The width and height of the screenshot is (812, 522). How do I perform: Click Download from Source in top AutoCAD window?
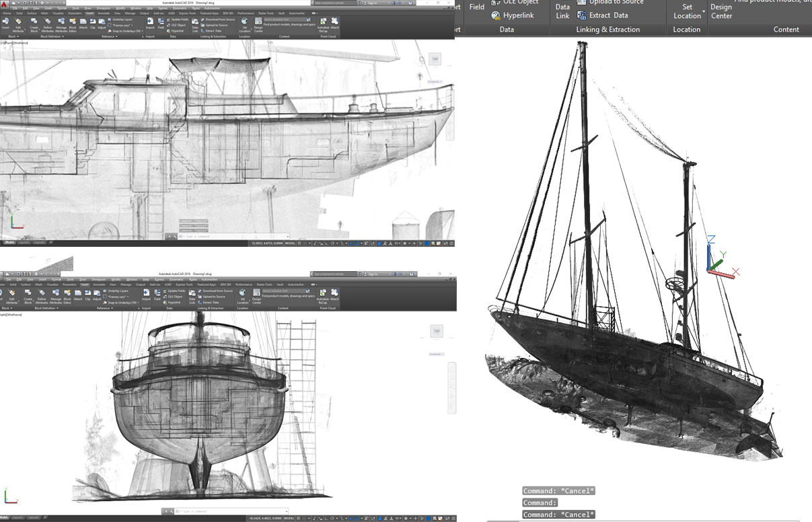click(x=218, y=20)
